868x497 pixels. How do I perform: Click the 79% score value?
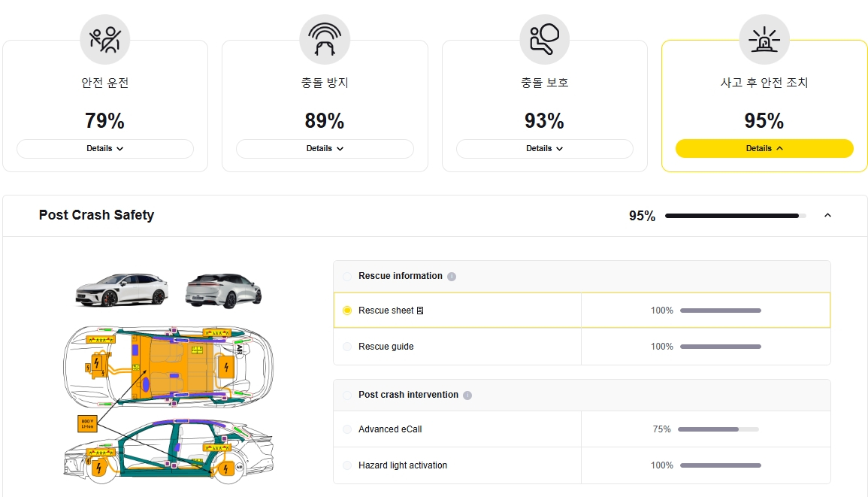click(x=104, y=121)
